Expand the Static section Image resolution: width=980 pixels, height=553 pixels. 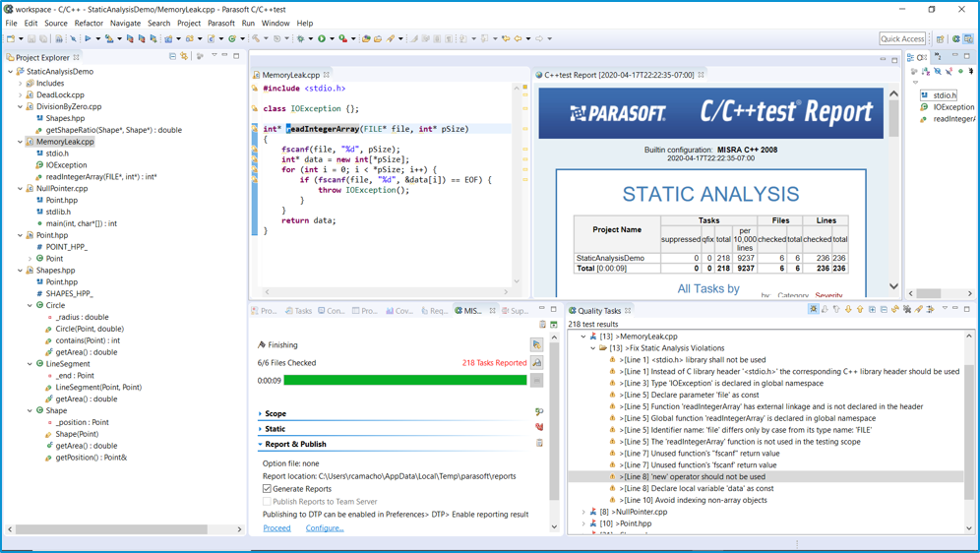coord(260,429)
